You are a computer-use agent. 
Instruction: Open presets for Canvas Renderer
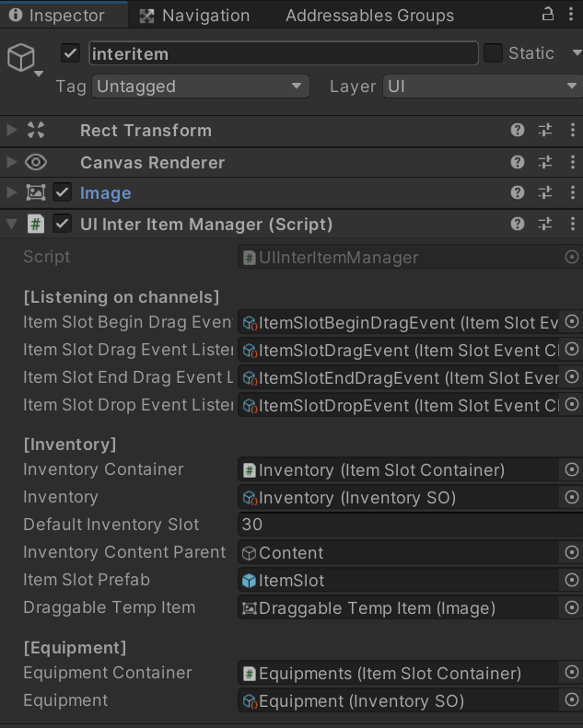pyautogui.click(x=545, y=162)
